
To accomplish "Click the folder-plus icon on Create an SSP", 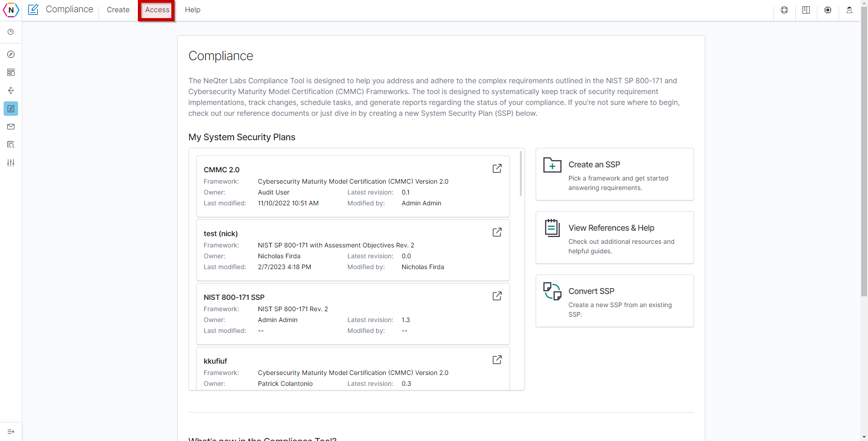I will (x=552, y=165).
